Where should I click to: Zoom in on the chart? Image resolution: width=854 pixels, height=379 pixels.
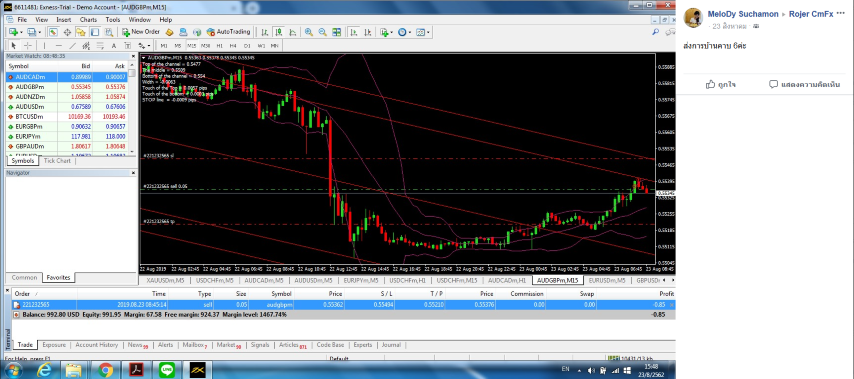click(309, 32)
